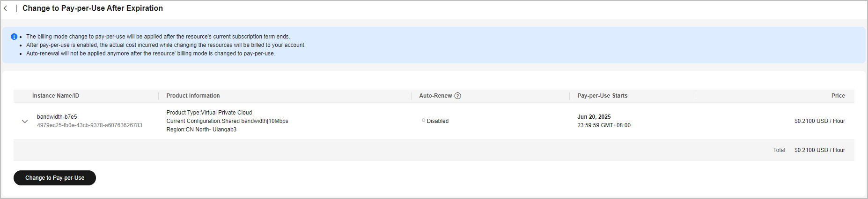Click the Price column header
Image resolution: width=868 pixels, height=199 pixels.
838,96
